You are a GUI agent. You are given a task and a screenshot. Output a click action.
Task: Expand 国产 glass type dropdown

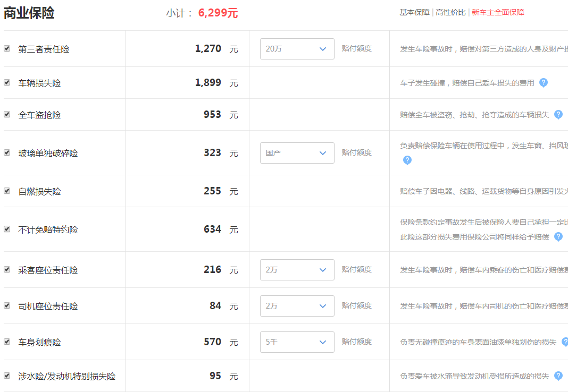tap(297, 153)
